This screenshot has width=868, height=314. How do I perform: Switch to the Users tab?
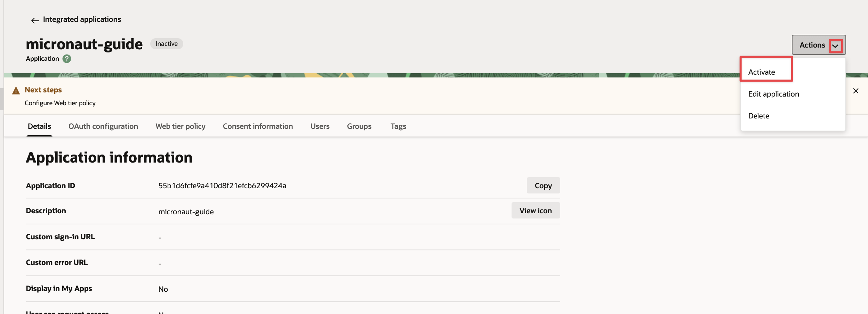coord(320,126)
